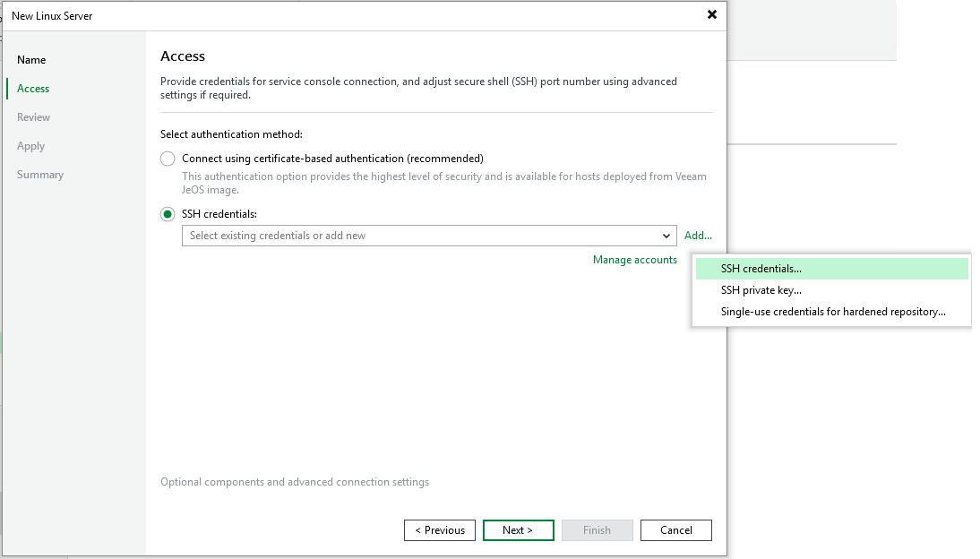The height and width of the screenshot is (559, 980).
Task: Jump to the Apply step in sidebar
Action: click(30, 146)
